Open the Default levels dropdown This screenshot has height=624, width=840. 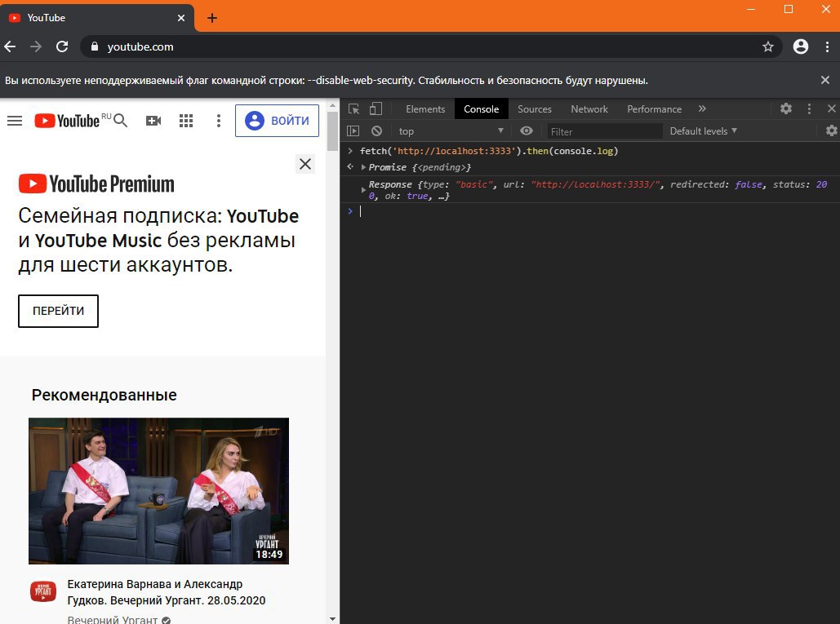click(x=703, y=131)
